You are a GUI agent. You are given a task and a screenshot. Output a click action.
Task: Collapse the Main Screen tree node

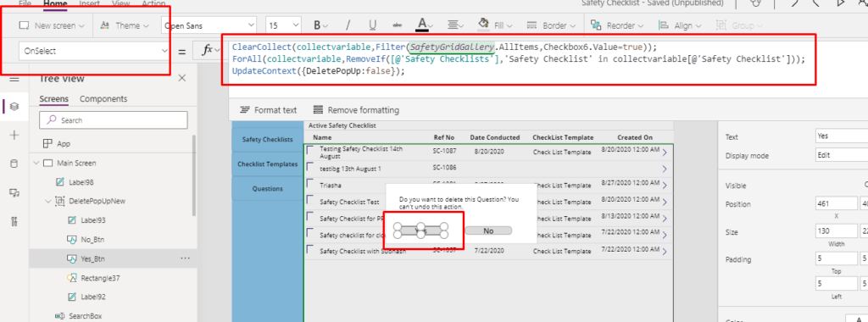tap(36, 164)
